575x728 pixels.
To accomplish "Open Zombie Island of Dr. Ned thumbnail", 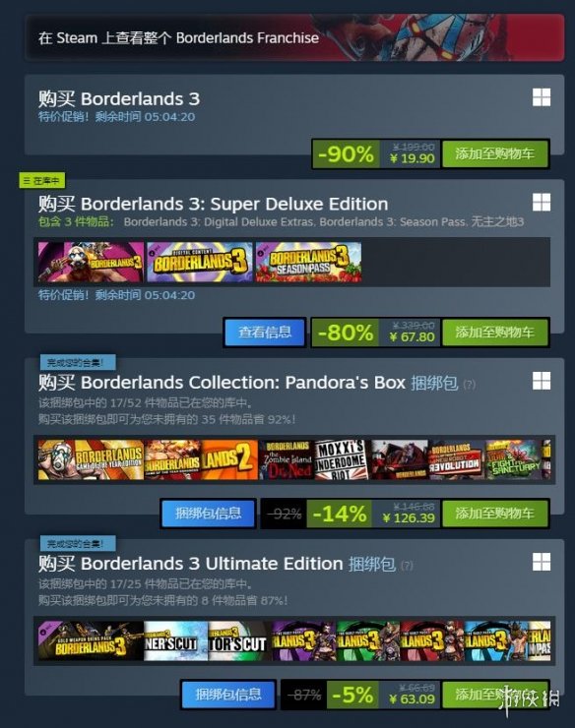I will pos(287,459).
